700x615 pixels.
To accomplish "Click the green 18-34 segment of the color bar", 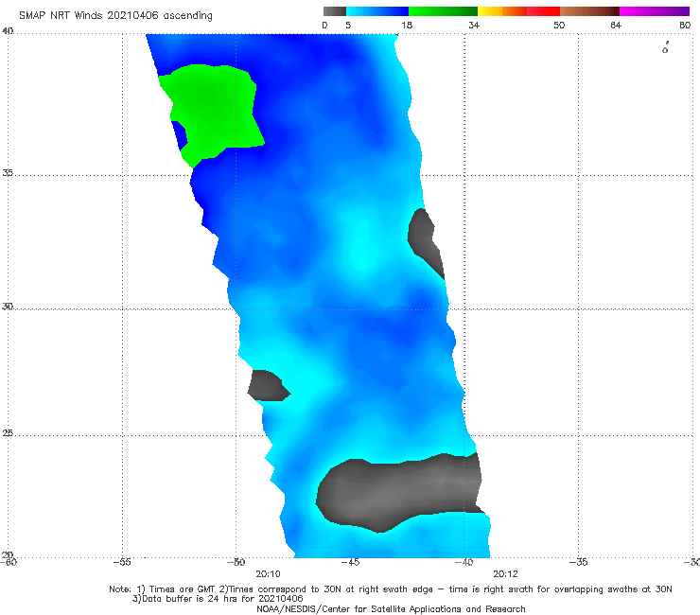I will coord(443,11).
